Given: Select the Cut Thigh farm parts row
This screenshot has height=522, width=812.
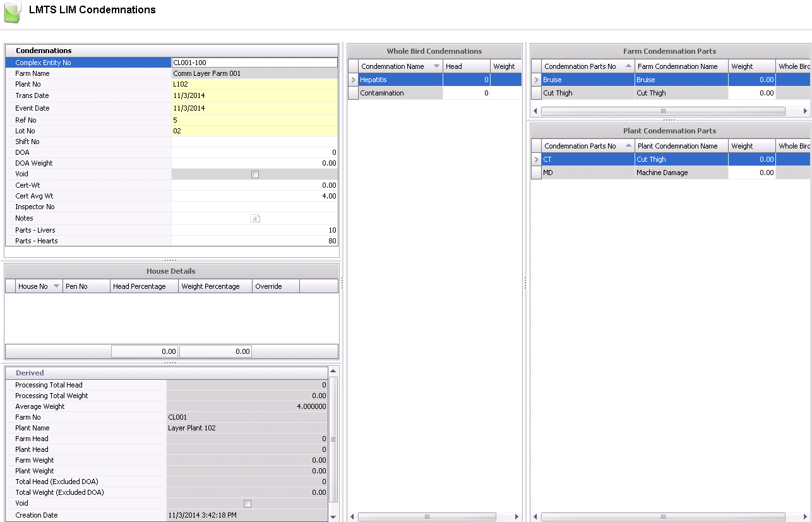Looking at the screenshot, I should 587,93.
